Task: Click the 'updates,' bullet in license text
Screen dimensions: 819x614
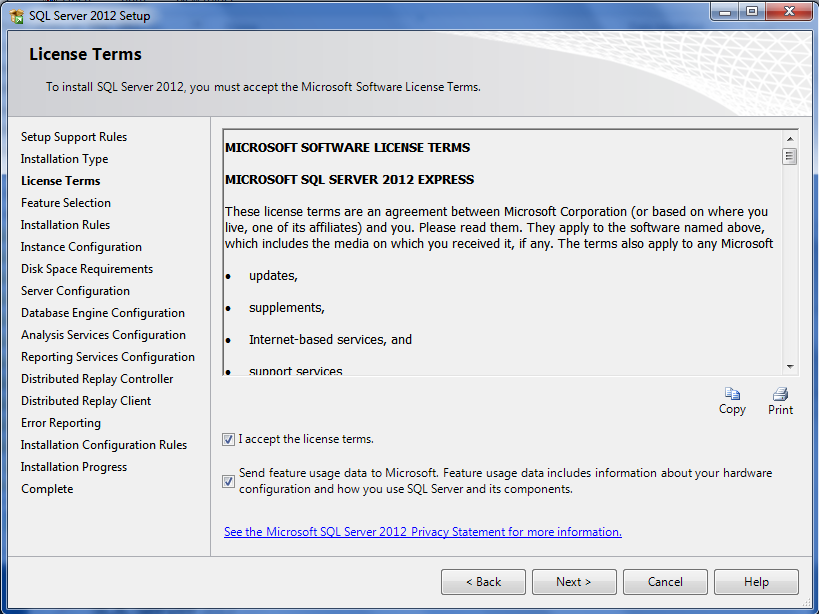Action: (x=273, y=276)
